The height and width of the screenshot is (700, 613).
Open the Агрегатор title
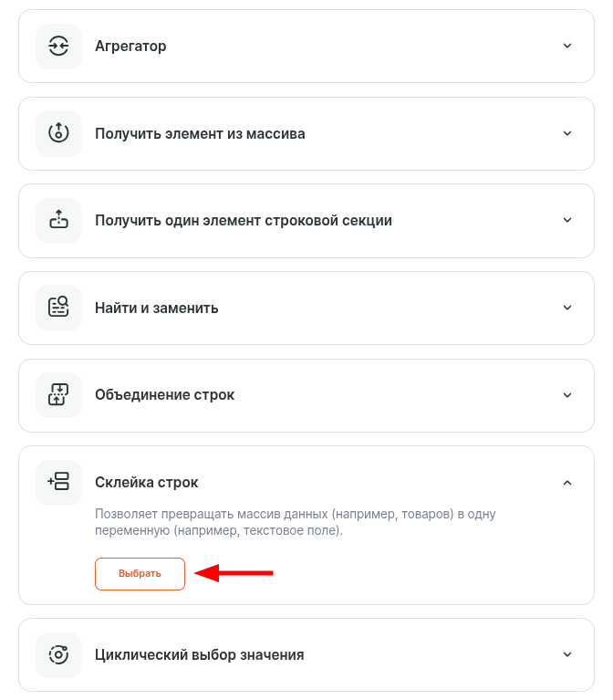[130, 46]
